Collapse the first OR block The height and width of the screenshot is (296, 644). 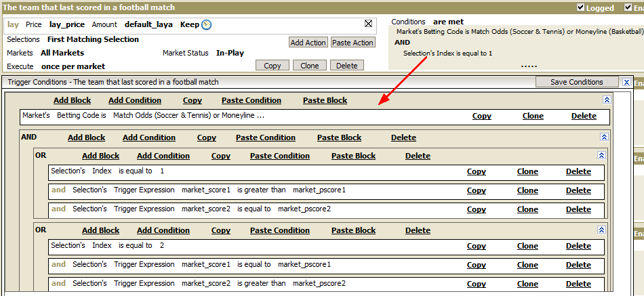(x=602, y=155)
